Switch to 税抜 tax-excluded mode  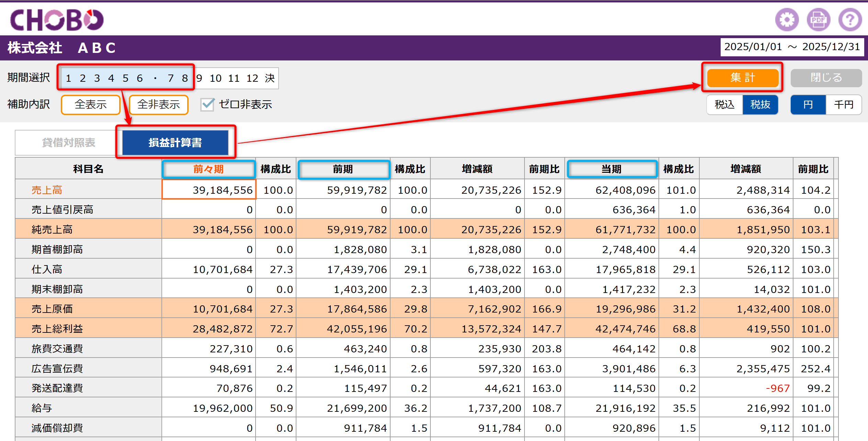(760, 104)
